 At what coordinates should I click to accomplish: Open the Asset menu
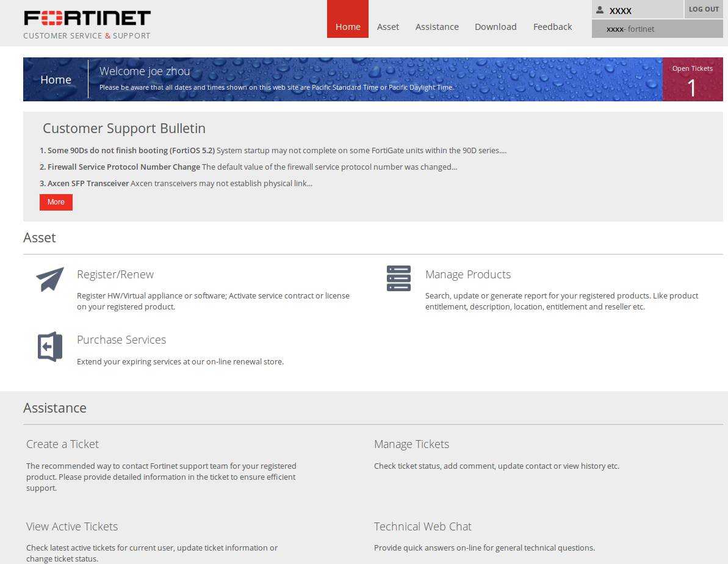[388, 27]
